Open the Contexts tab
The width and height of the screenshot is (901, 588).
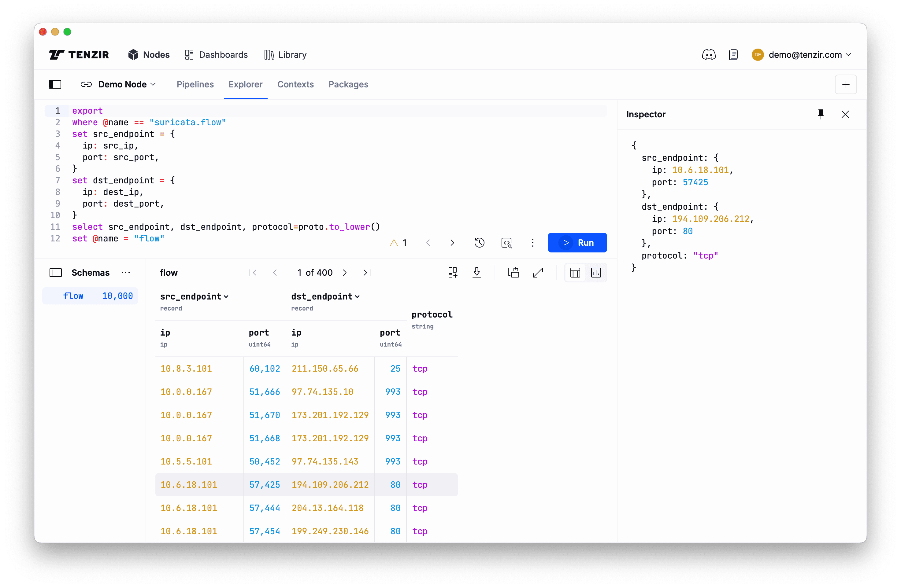[296, 84]
